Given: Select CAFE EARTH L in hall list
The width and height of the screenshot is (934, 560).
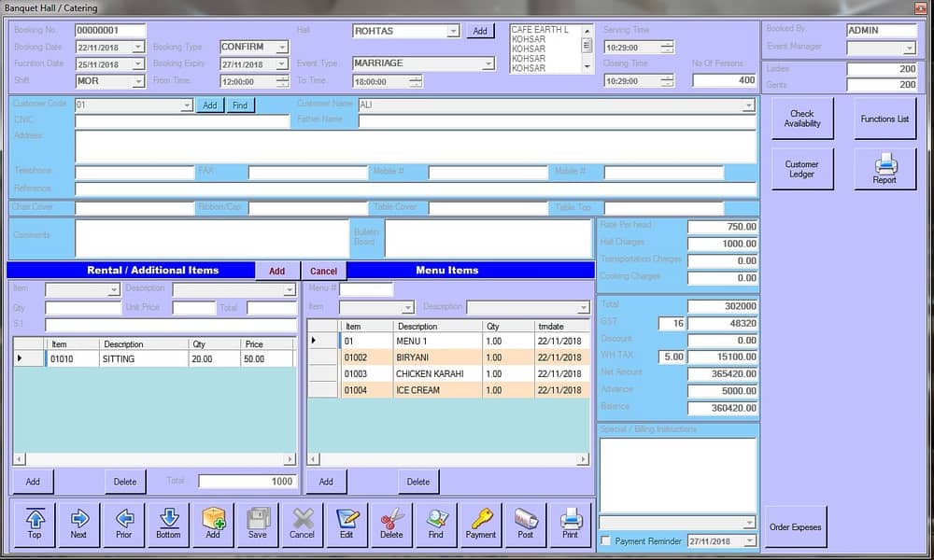Looking at the screenshot, I should click(x=540, y=30).
